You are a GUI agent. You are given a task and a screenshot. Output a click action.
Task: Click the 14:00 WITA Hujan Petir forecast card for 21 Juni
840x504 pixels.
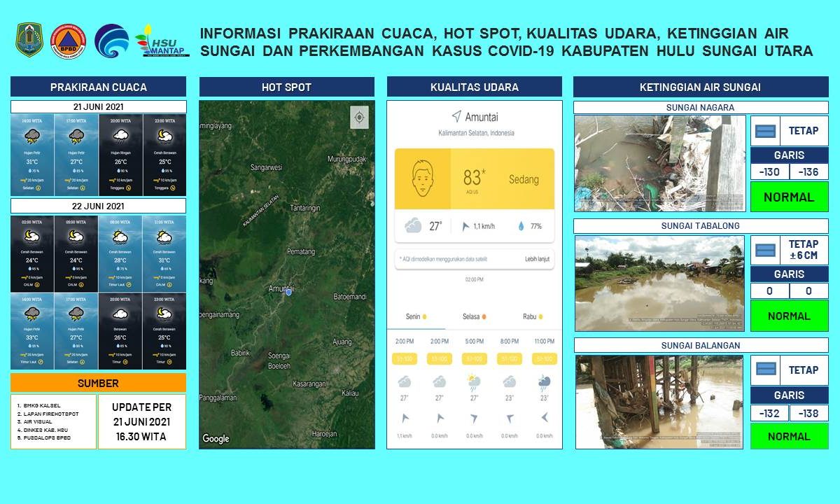[32, 155]
